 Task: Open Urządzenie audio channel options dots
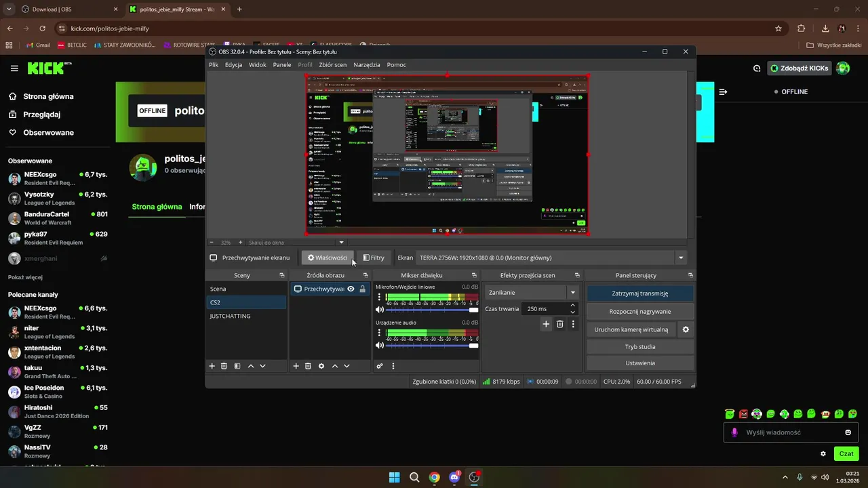379,333
